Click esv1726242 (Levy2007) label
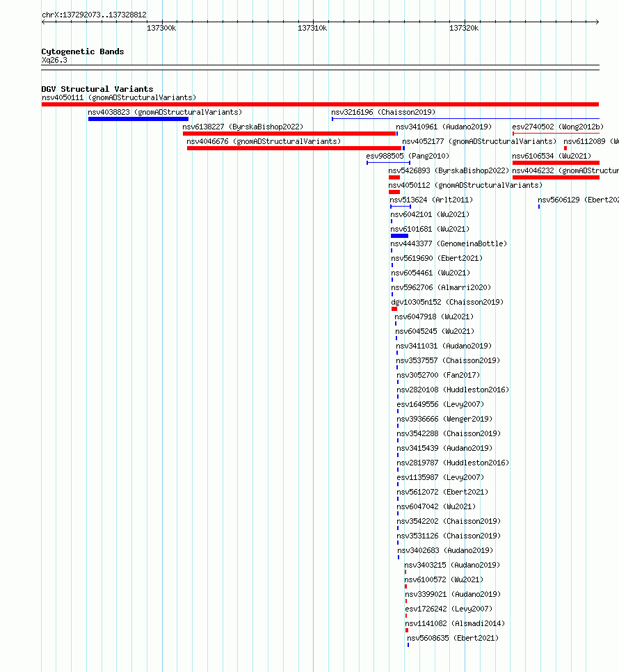619x672 pixels. 449,608
